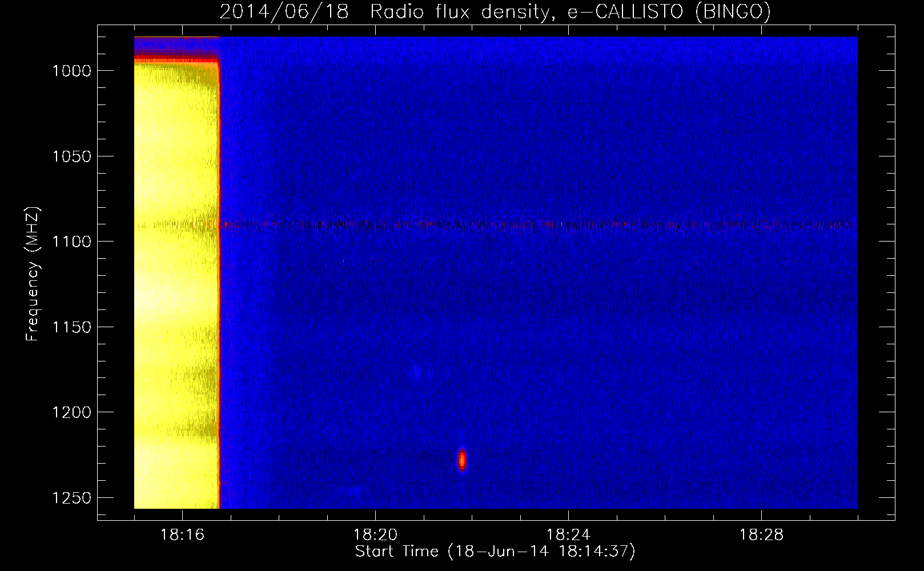Click the red burst spot near 1225 MHz
924x571 pixels.
tap(462, 459)
